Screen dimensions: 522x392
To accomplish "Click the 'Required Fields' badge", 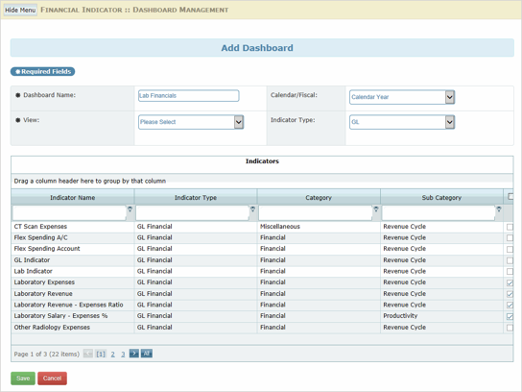I will 43,72.
